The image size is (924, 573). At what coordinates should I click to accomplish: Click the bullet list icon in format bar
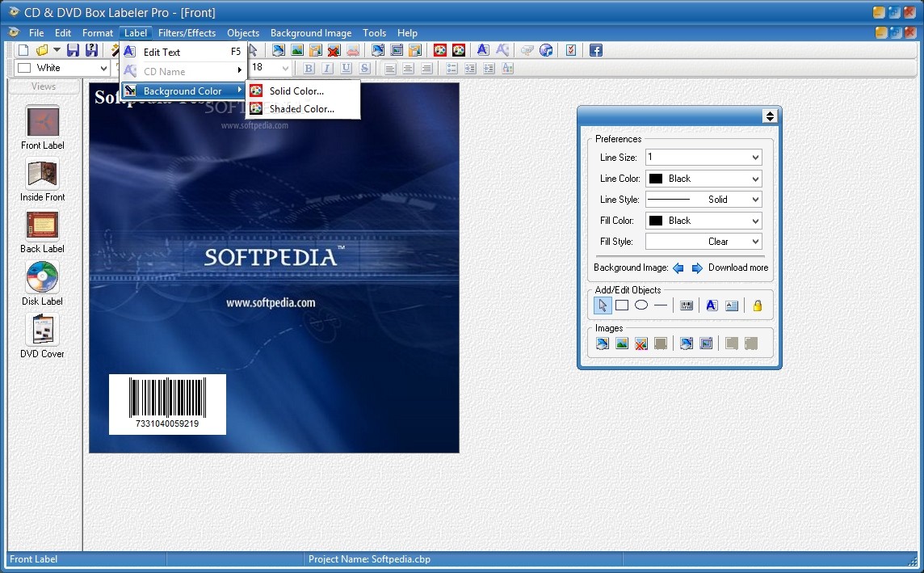pos(451,69)
